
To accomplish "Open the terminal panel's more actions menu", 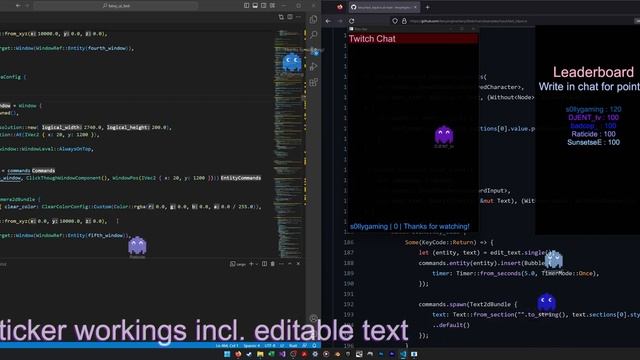I will click(x=281, y=264).
